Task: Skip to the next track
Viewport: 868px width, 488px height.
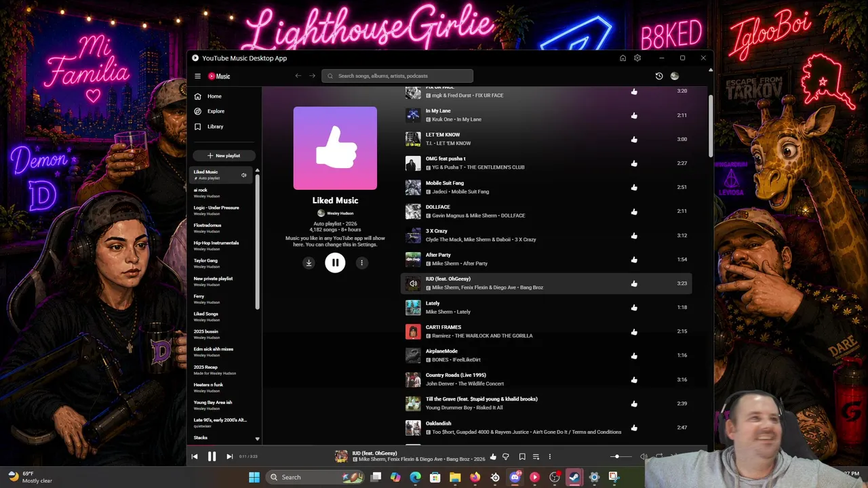Action: pyautogui.click(x=229, y=457)
